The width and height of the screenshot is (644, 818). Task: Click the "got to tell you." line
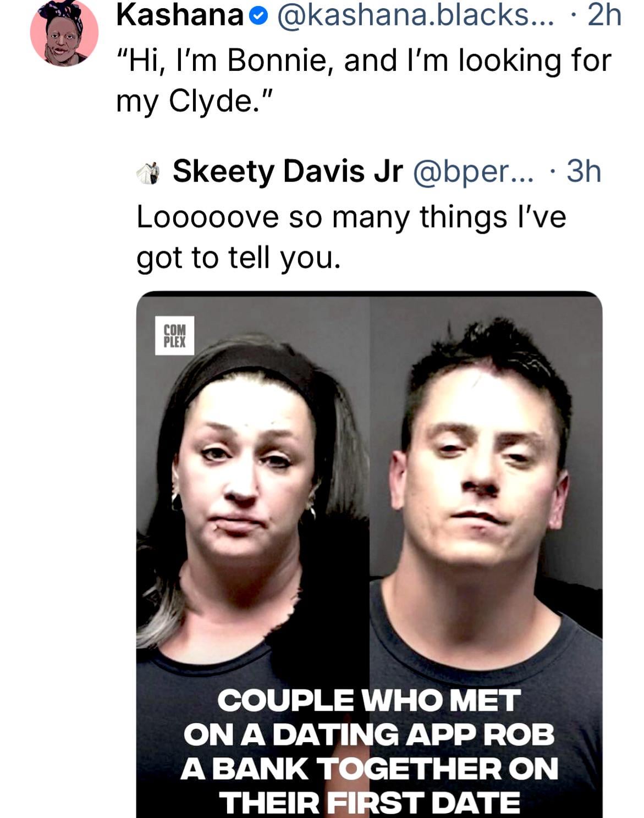tap(238, 257)
